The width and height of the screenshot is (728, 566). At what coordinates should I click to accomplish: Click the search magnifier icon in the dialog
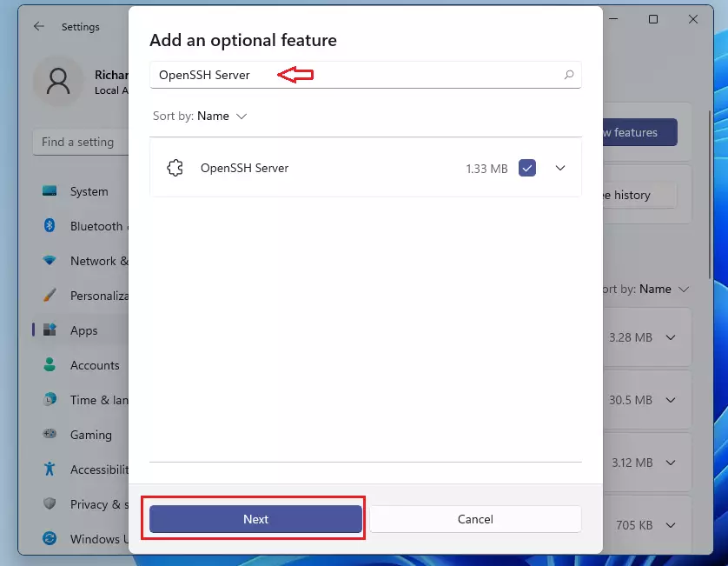click(569, 75)
